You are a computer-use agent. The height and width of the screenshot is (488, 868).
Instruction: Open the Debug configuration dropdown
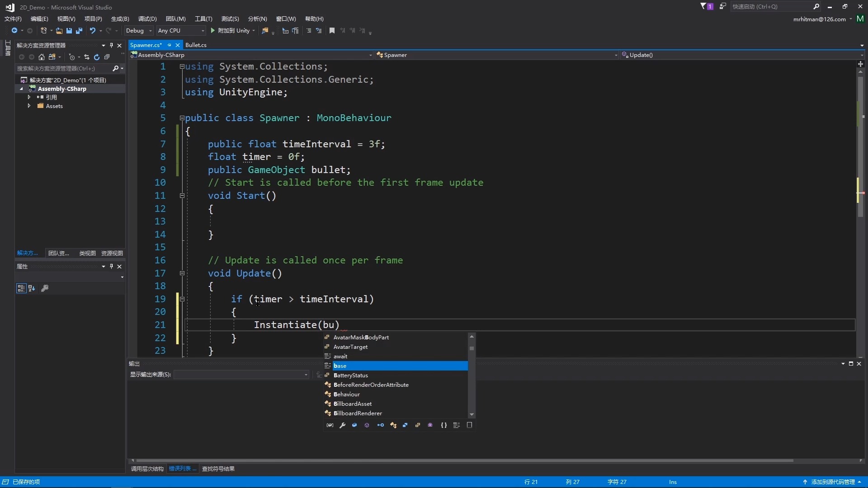pyautogui.click(x=139, y=31)
